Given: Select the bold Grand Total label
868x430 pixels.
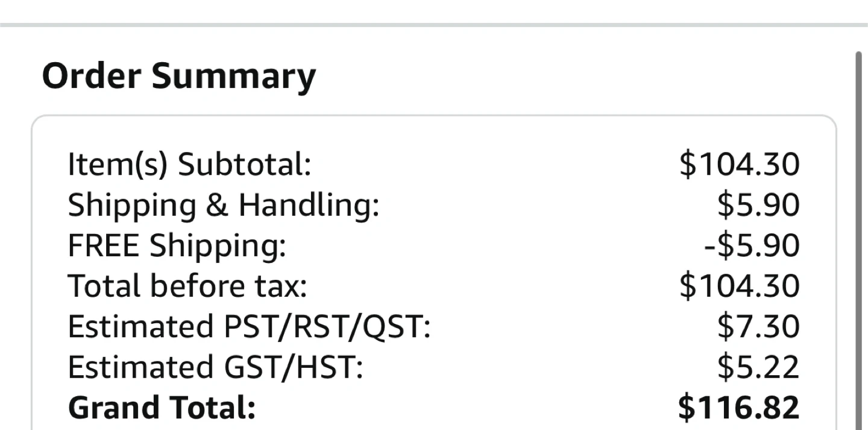Looking at the screenshot, I should pyautogui.click(x=162, y=408).
